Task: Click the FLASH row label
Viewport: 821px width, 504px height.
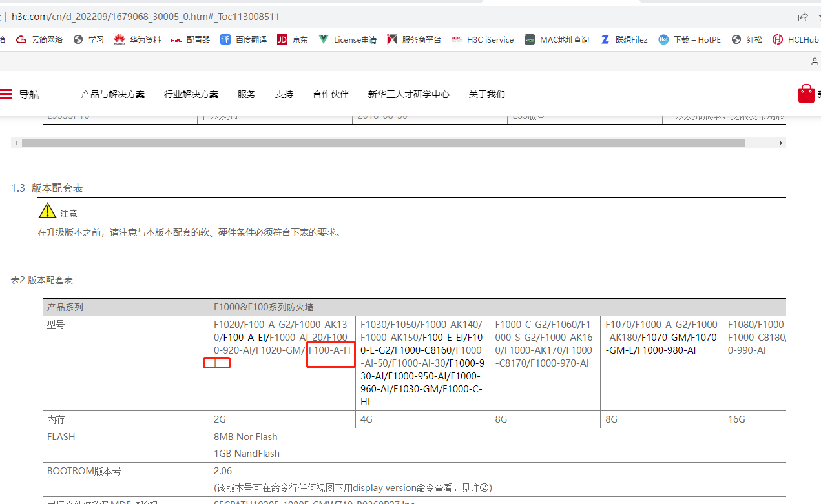Action: tap(61, 437)
